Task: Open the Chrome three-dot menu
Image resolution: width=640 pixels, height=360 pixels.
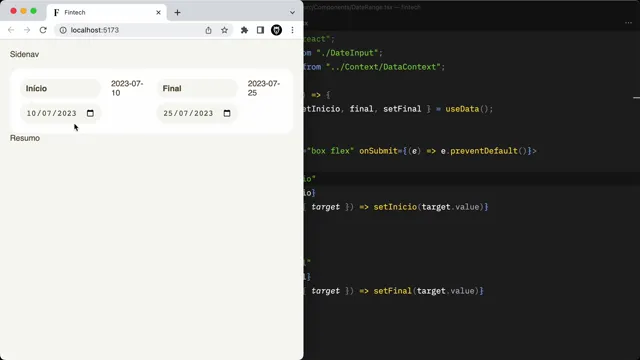Action: coord(292,30)
